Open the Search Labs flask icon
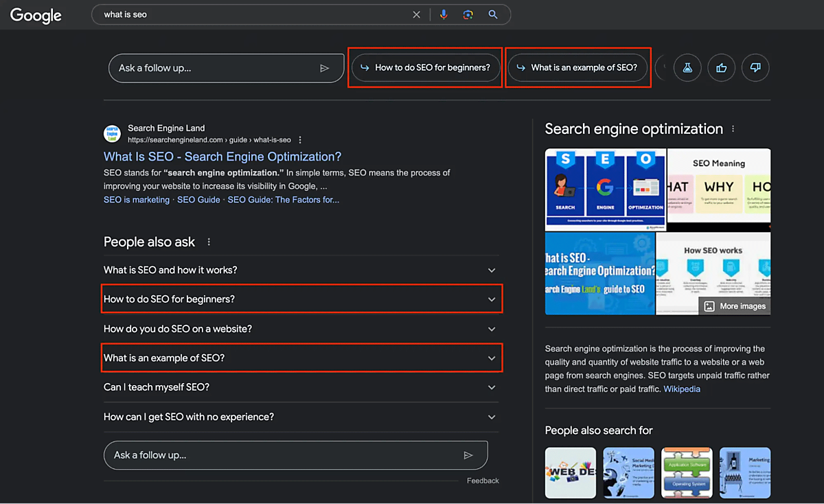The image size is (824, 504). pos(687,68)
